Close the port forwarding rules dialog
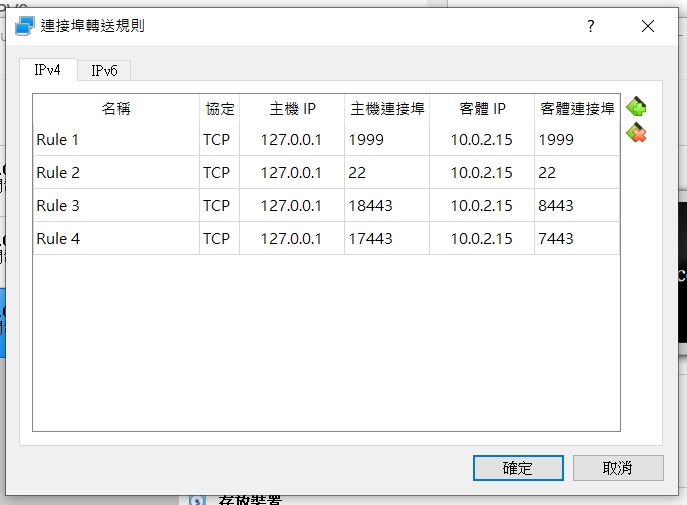The width and height of the screenshot is (687, 505). coord(648,26)
